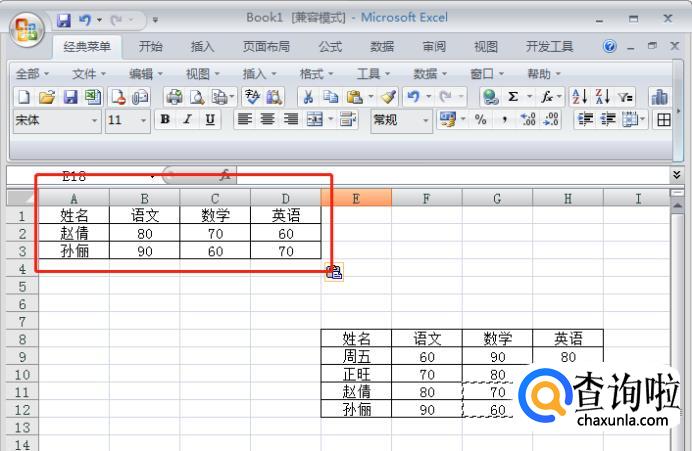
Task: Expand the formula bar chevron
Action: click(677, 175)
